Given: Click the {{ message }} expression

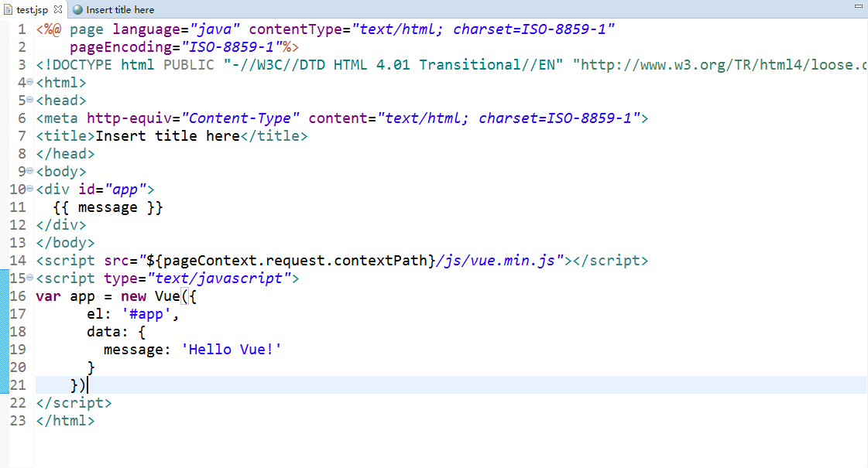Looking at the screenshot, I should coord(108,207).
